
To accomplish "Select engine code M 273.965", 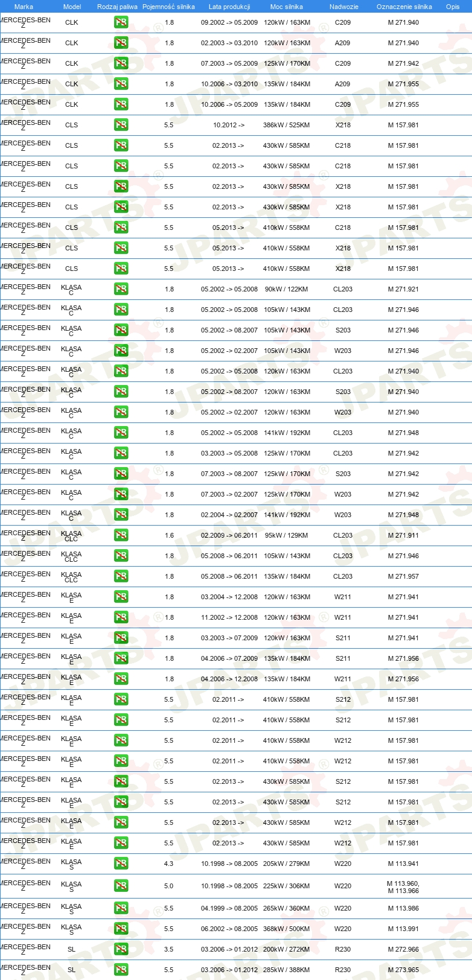I will (403, 970).
